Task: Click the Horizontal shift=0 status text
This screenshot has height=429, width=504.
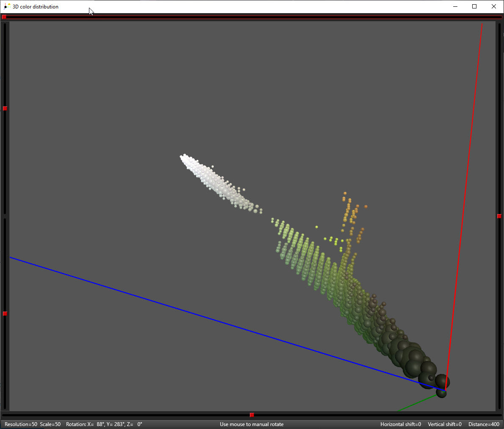Action: 401,424
